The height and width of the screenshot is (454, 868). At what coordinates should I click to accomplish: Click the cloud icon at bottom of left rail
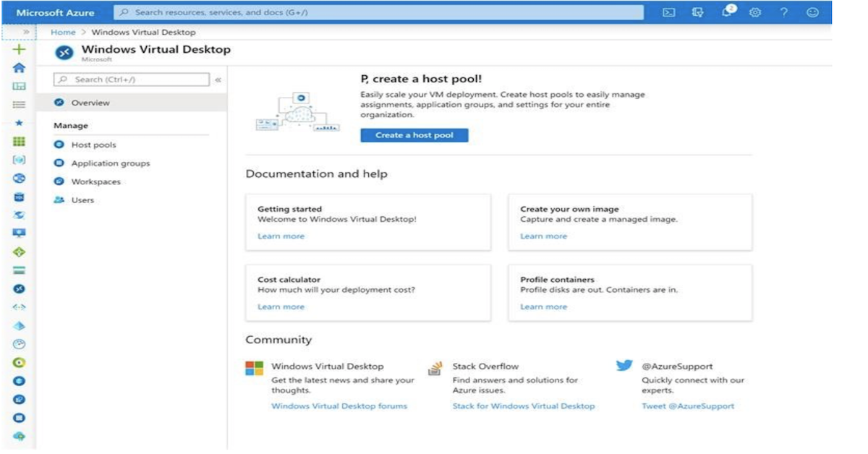(20, 437)
